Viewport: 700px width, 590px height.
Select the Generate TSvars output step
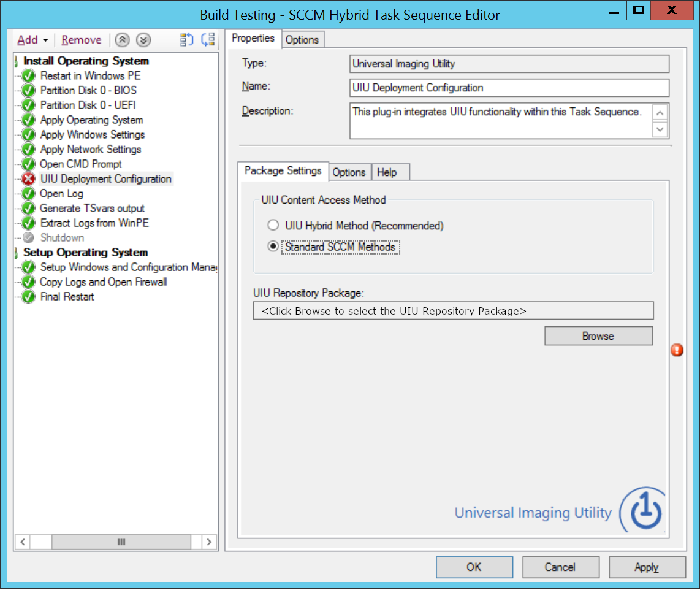93,209
